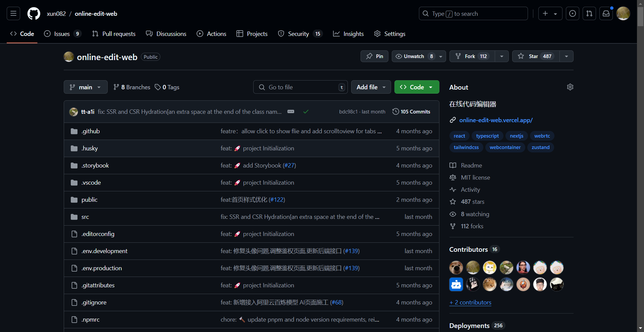Open the Security tab
The width and height of the screenshot is (644, 332).
click(x=300, y=34)
